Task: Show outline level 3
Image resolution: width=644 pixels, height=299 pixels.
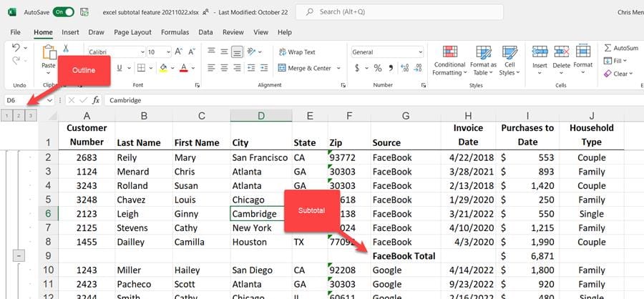Action: [x=30, y=116]
